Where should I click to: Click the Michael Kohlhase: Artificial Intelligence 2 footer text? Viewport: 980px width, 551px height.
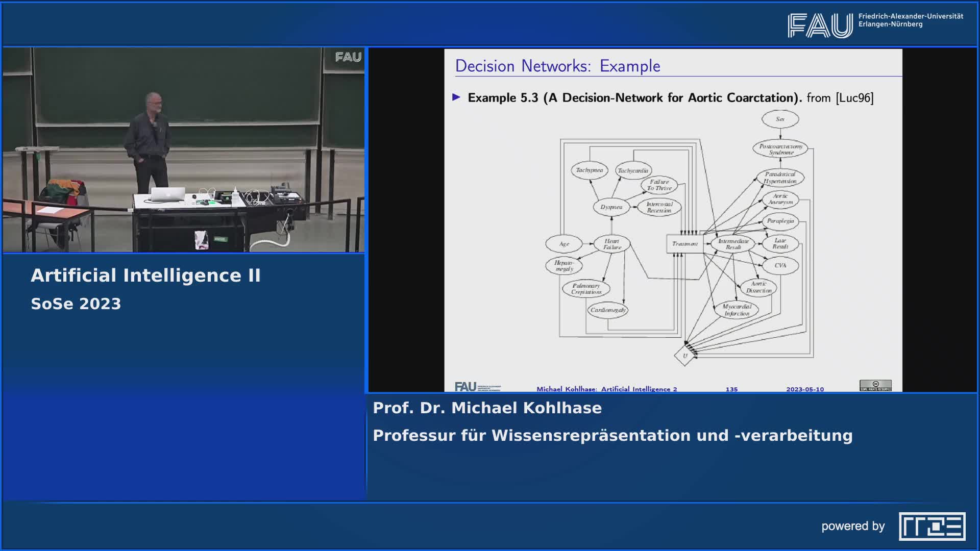point(606,389)
